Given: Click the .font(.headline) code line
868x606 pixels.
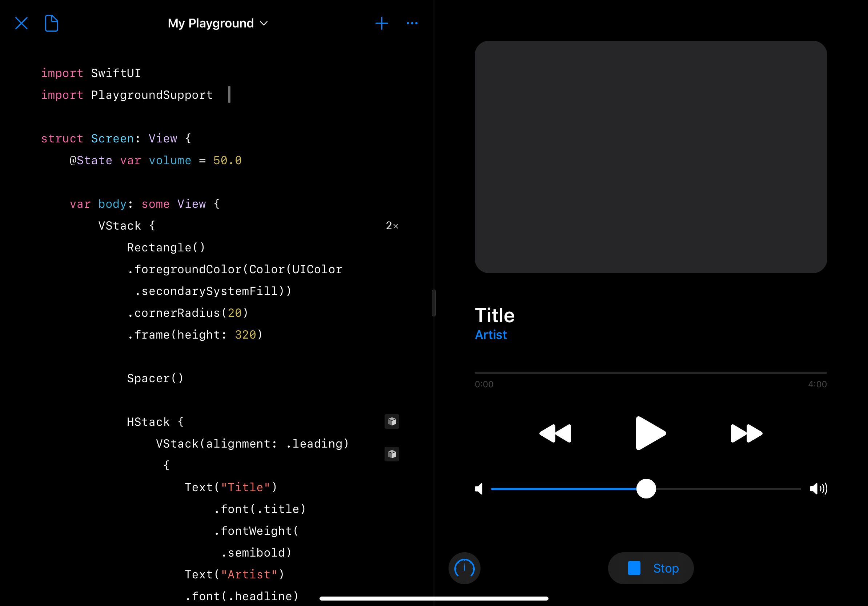Looking at the screenshot, I should [242, 596].
